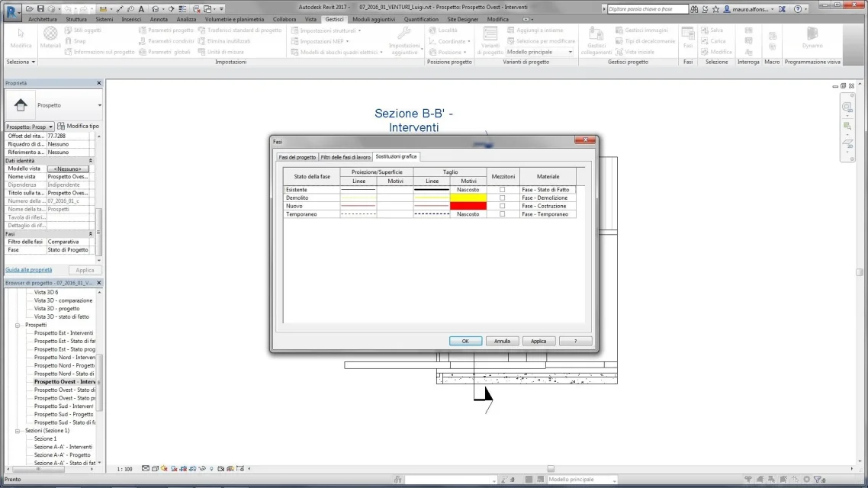
Task: Open the Vista ribbon tab
Action: pyautogui.click(x=310, y=19)
